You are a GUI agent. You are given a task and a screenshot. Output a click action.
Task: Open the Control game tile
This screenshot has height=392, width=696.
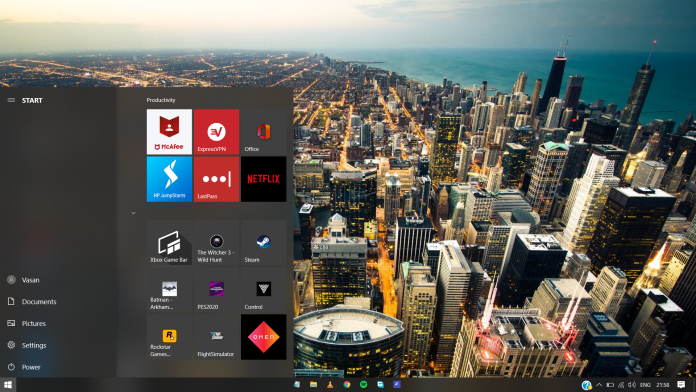pos(263,290)
